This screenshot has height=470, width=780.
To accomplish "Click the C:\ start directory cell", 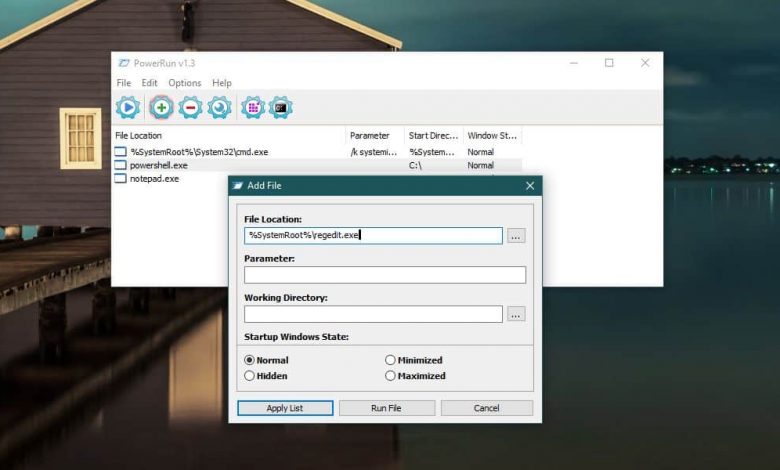I will click(x=415, y=165).
